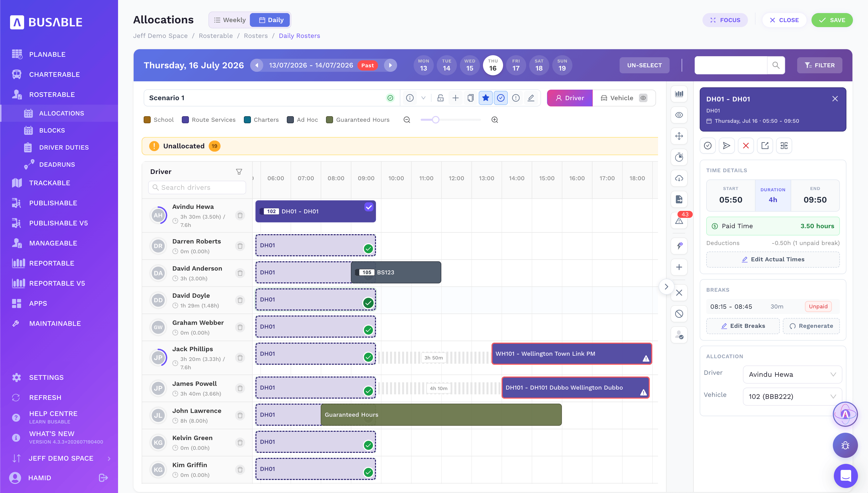Click Edit Actual Times button
The width and height of the screenshot is (868, 493).
click(773, 259)
